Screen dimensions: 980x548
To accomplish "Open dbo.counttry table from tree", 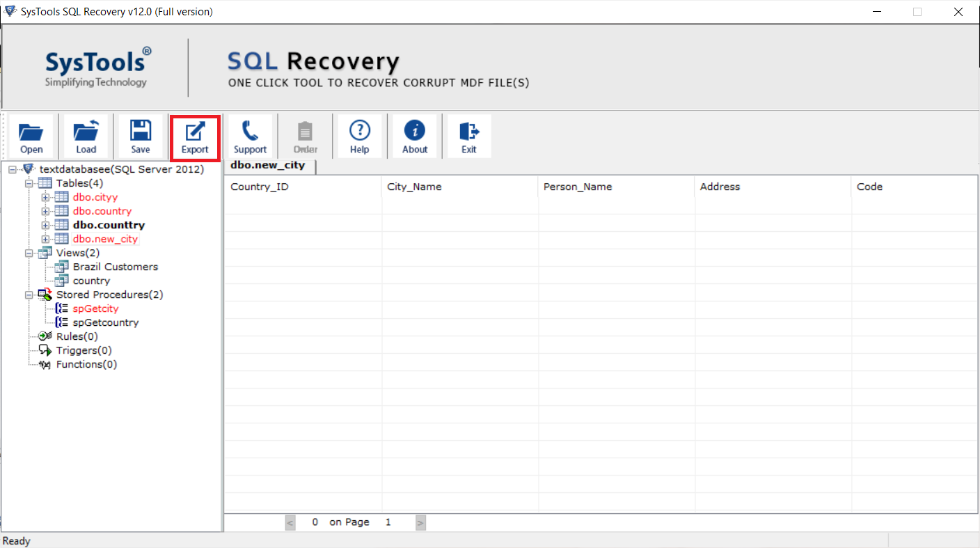I will point(109,225).
